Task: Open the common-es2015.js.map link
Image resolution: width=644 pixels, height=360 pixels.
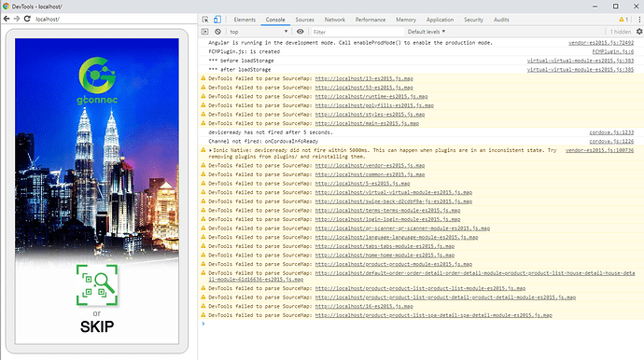Action: point(370,174)
